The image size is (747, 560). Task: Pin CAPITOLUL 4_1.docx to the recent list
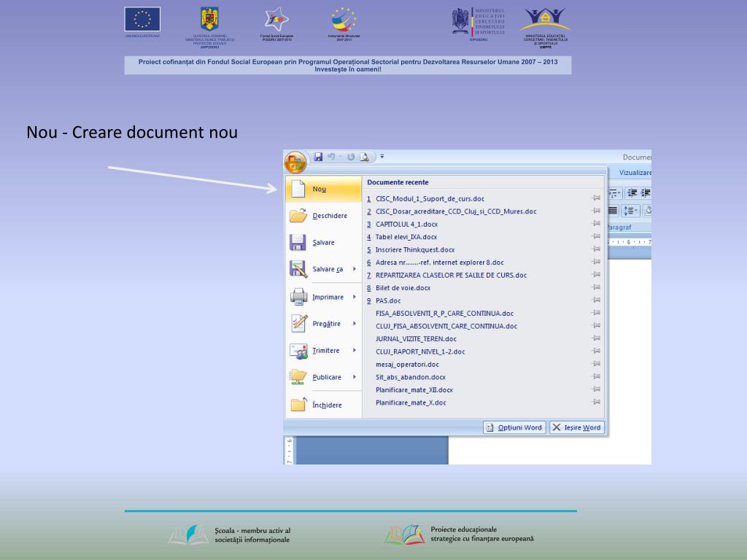point(596,224)
